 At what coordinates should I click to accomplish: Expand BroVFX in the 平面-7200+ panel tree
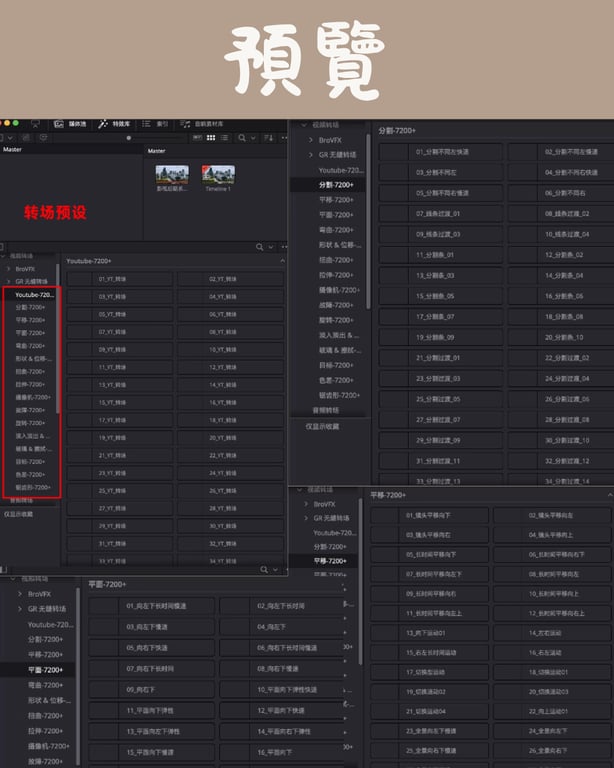20,594
